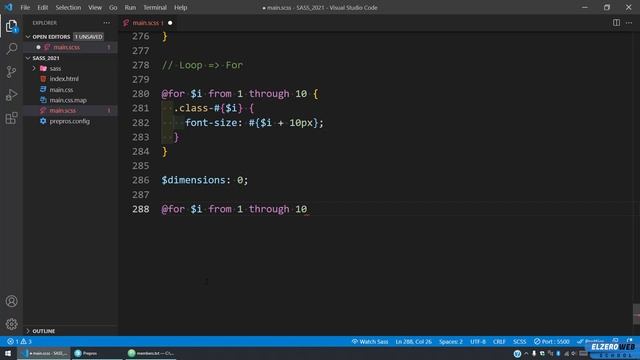The width and height of the screenshot is (640, 360).
Task: Click the Loop => For comment line
Action: pos(202,65)
